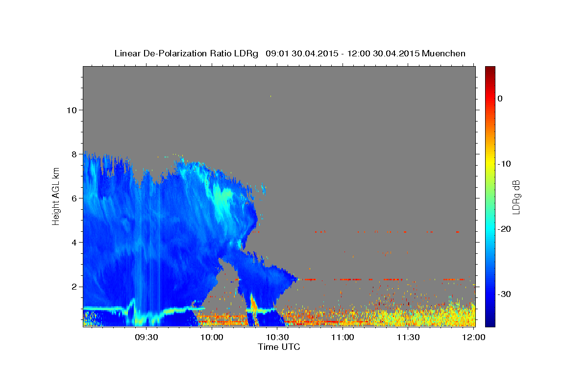588x392 pixels.
Task: Click the '12:00' time tick label
Action: [473, 337]
